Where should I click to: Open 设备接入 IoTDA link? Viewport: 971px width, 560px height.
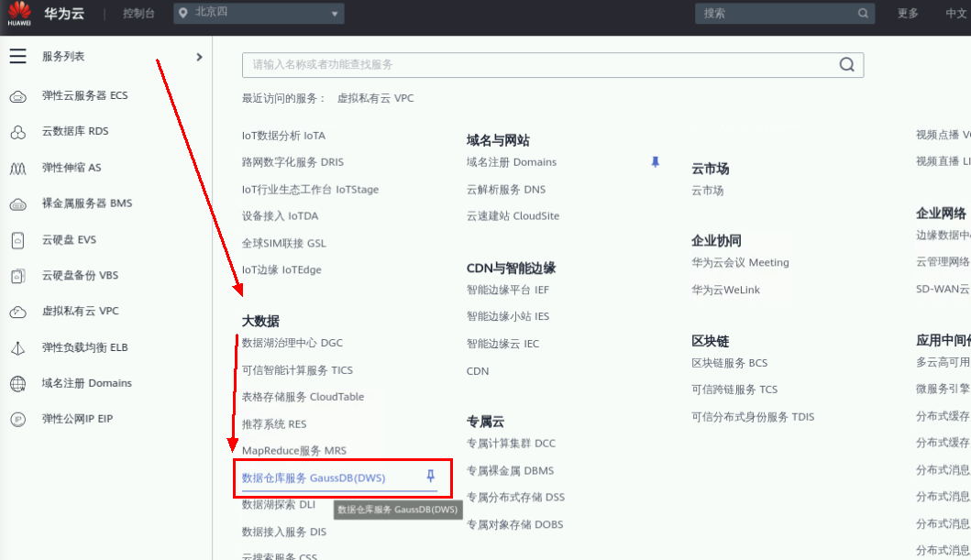pyautogui.click(x=280, y=216)
